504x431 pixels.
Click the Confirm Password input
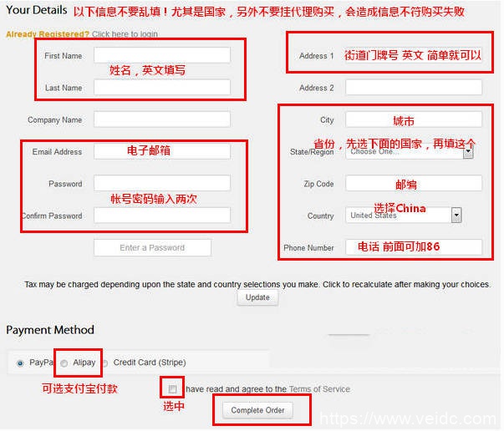point(162,215)
